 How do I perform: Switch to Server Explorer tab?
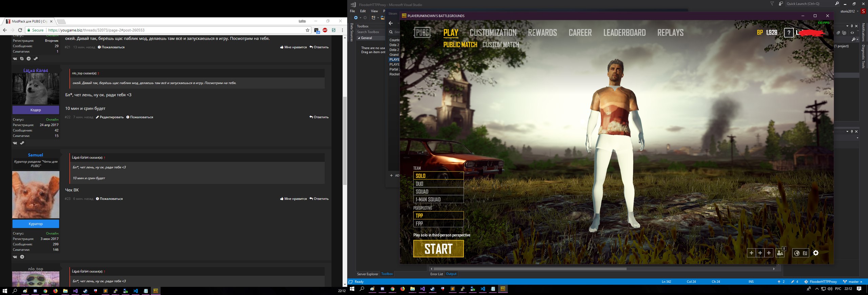pos(367,274)
